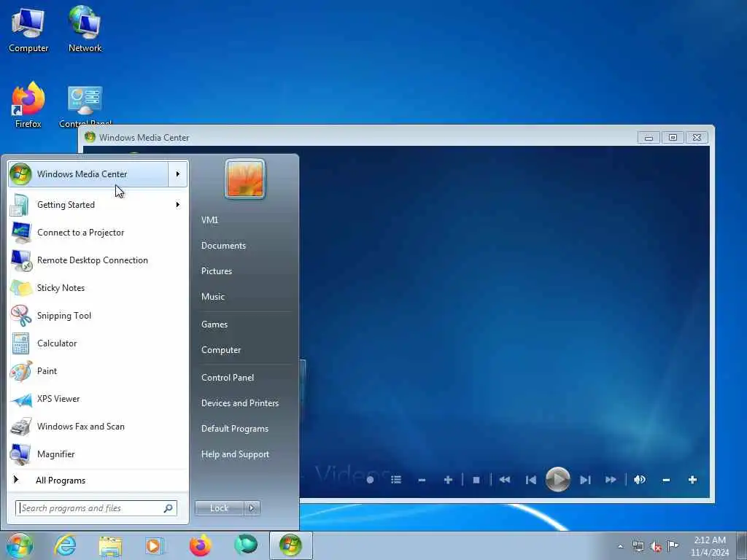Show hidden tray icons arrow
This screenshot has height=560, width=747.
620,547
